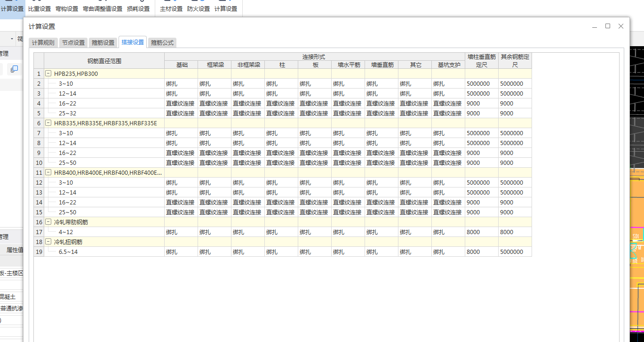Click the 墙垂直筋 column header
644x342 pixels.
(x=382, y=65)
